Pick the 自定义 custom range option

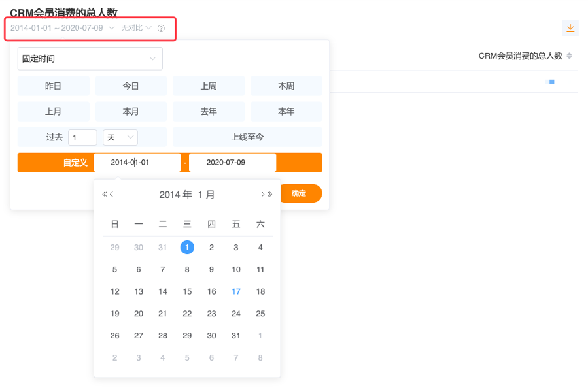click(x=75, y=163)
